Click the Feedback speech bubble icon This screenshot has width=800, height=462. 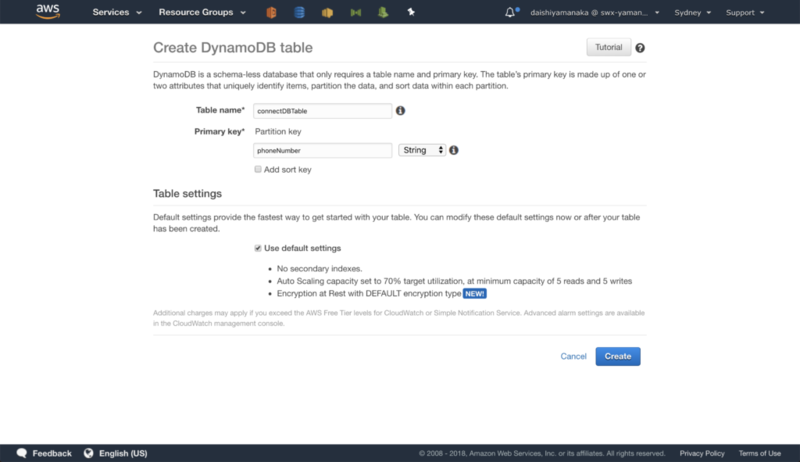point(22,453)
